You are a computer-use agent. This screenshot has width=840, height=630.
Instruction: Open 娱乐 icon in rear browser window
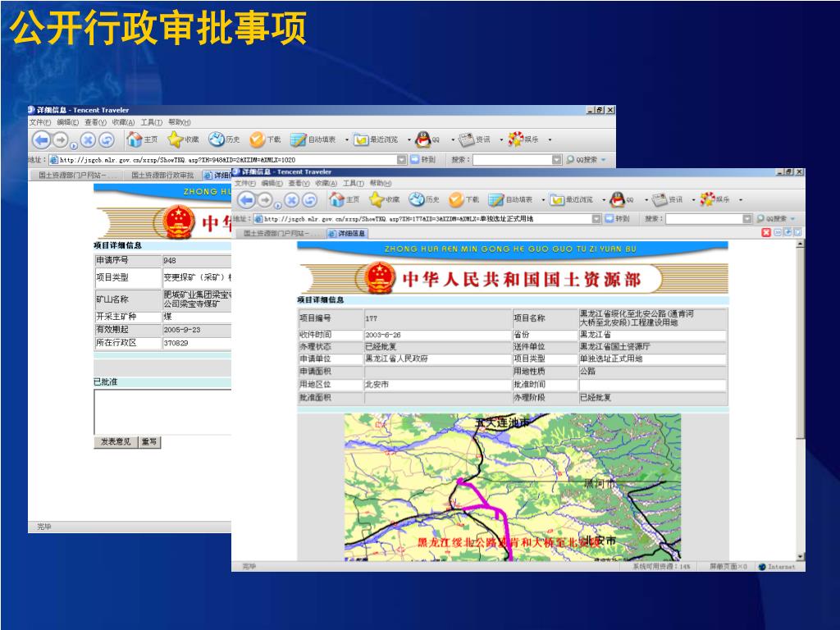tap(523, 139)
